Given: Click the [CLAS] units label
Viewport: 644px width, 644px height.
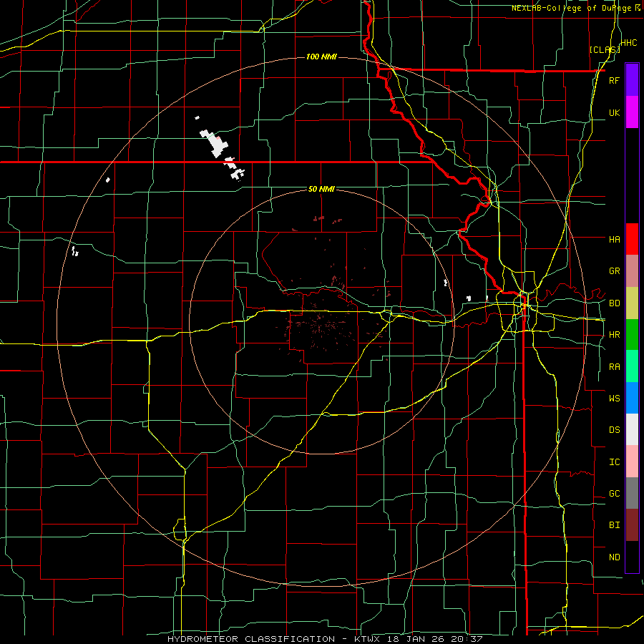Looking at the screenshot, I should pyautogui.click(x=605, y=49).
